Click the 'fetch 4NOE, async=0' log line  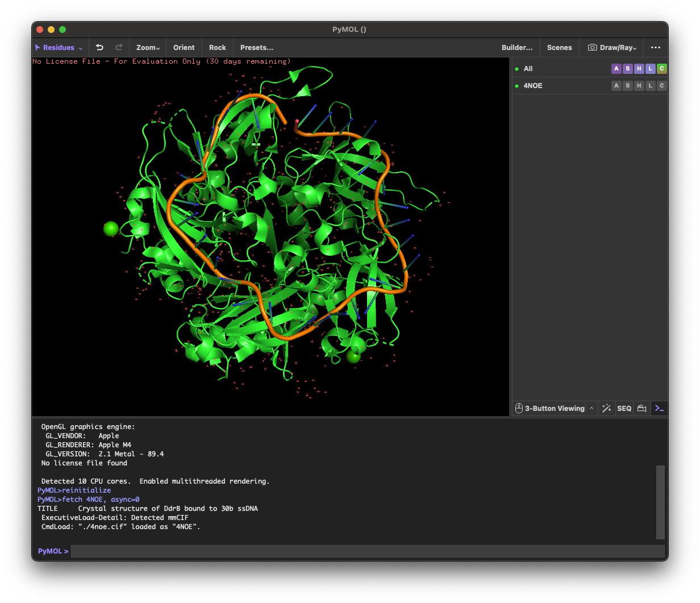[x=89, y=500]
